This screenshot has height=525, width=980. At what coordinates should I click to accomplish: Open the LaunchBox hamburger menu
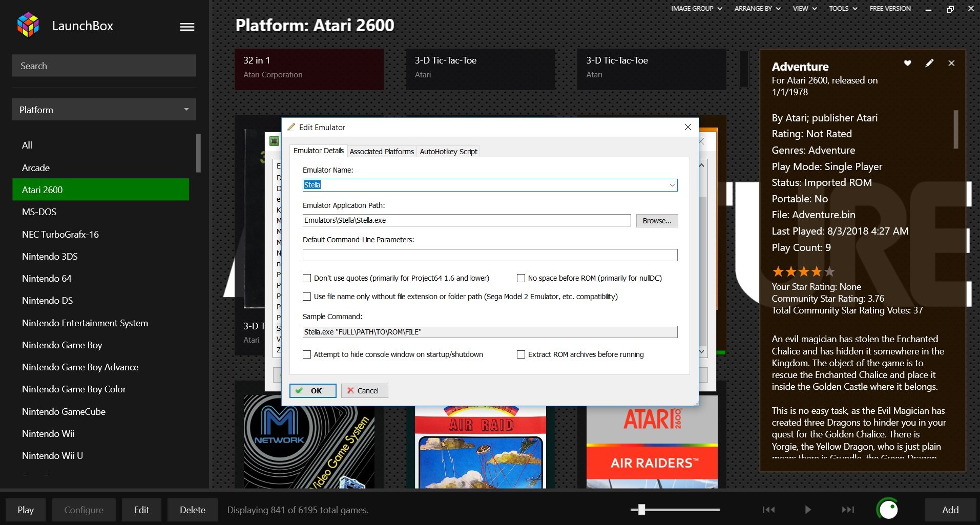point(187,27)
